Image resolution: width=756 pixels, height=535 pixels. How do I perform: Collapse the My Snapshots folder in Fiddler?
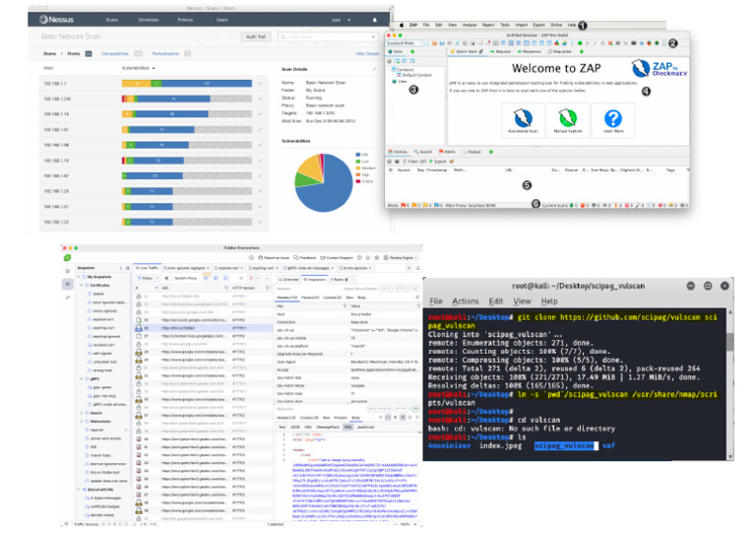click(x=79, y=277)
